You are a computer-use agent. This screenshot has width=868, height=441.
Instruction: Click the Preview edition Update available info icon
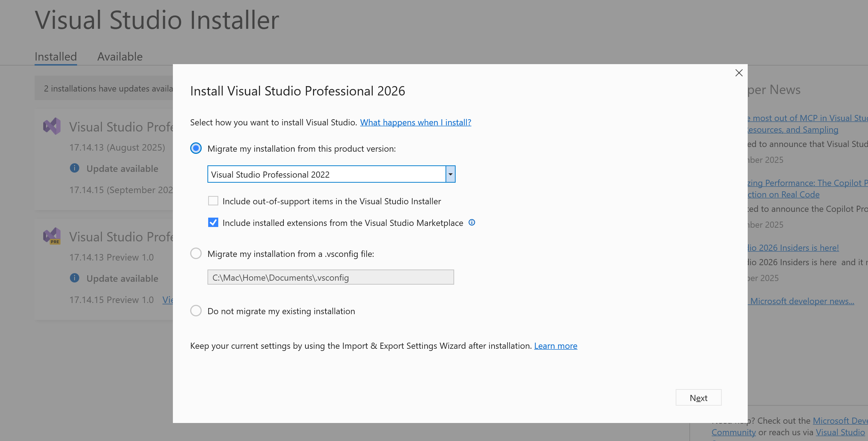pyautogui.click(x=75, y=278)
